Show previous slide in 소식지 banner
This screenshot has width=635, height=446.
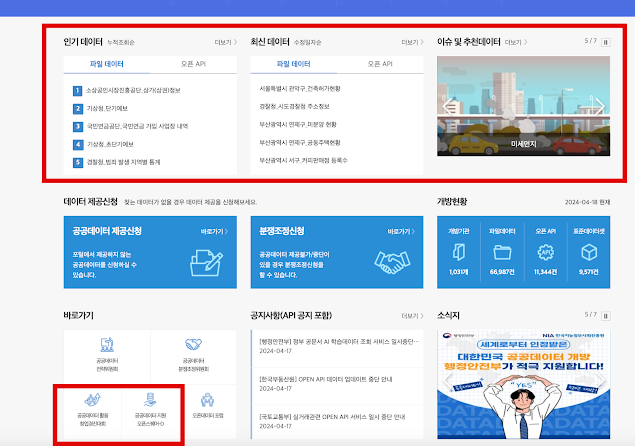(447, 381)
